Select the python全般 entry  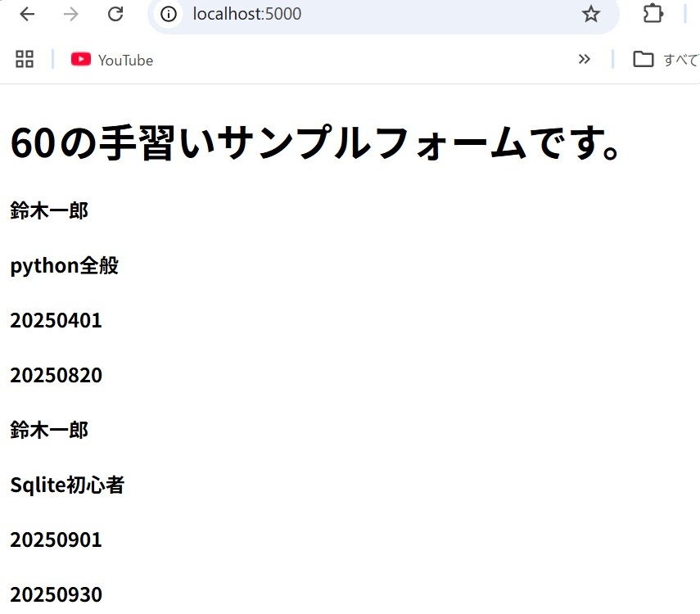click(64, 266)
